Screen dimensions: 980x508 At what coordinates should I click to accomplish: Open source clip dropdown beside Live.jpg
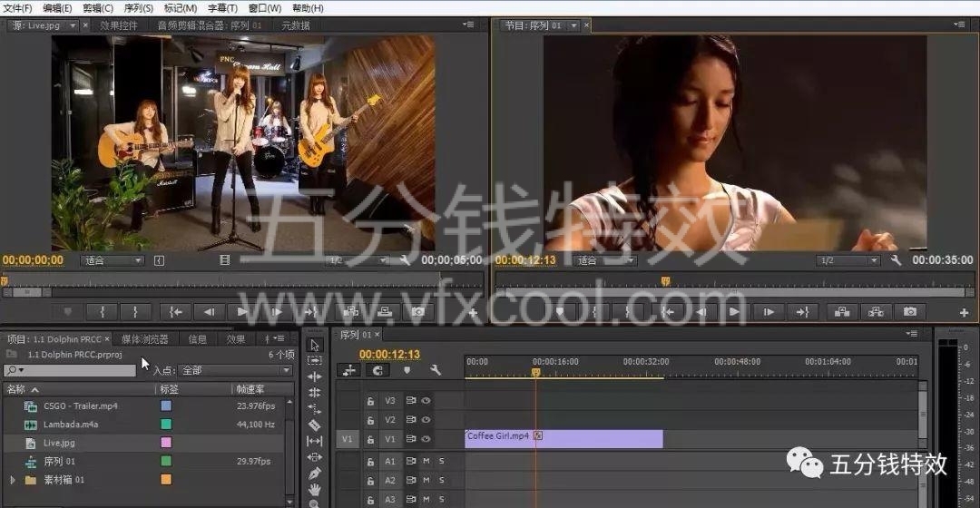[73, 25]
